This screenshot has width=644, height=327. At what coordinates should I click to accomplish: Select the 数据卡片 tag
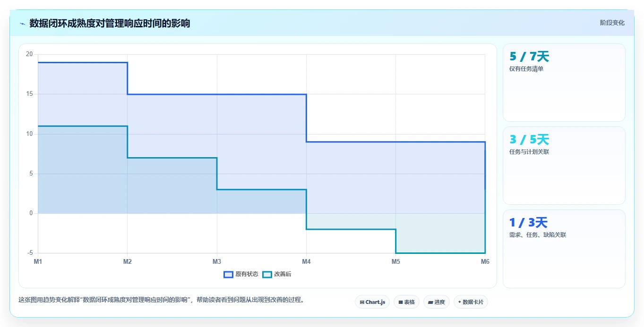tap(471, 302)
